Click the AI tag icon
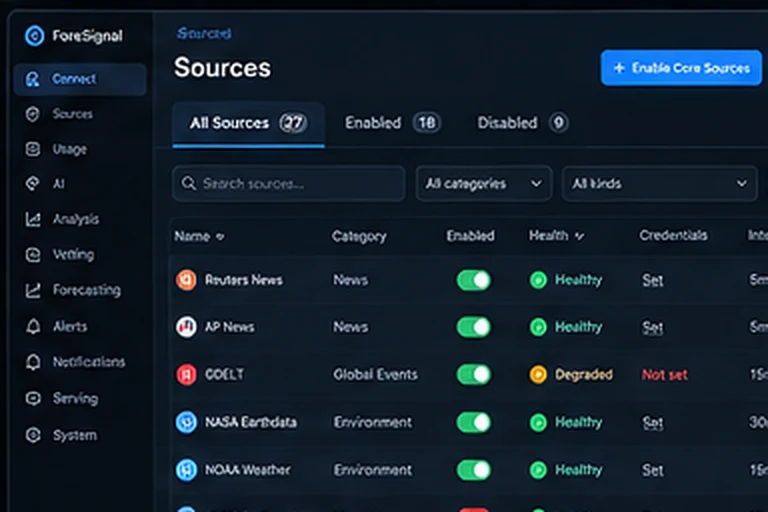Viewport: 768px width, 512px height. pos(33,184)
